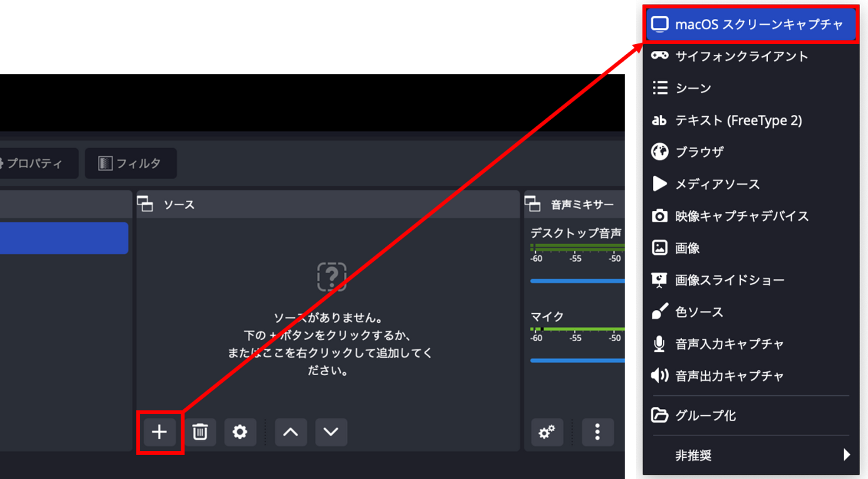Click the デスクトップ音声 label
868x479 pixels.
pos(576,233)
